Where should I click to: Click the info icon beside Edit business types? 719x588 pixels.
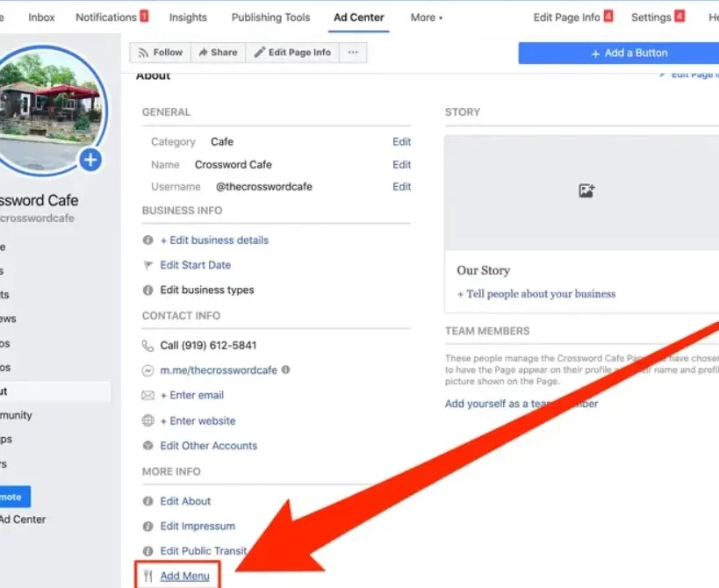(147, 290)
